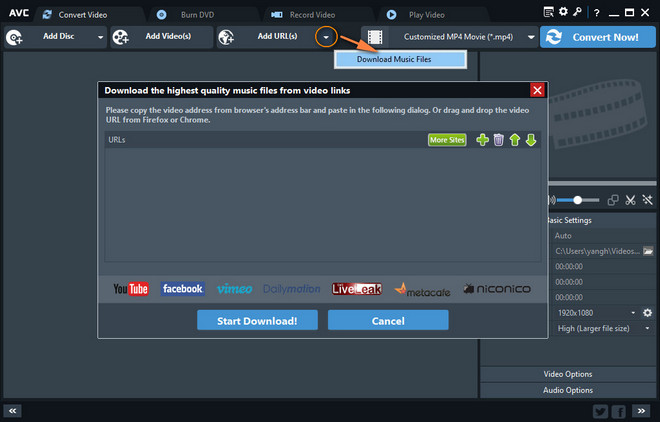660x422 pixels.
Task: Move URL down with green arrow
Action: coord(531,140)
